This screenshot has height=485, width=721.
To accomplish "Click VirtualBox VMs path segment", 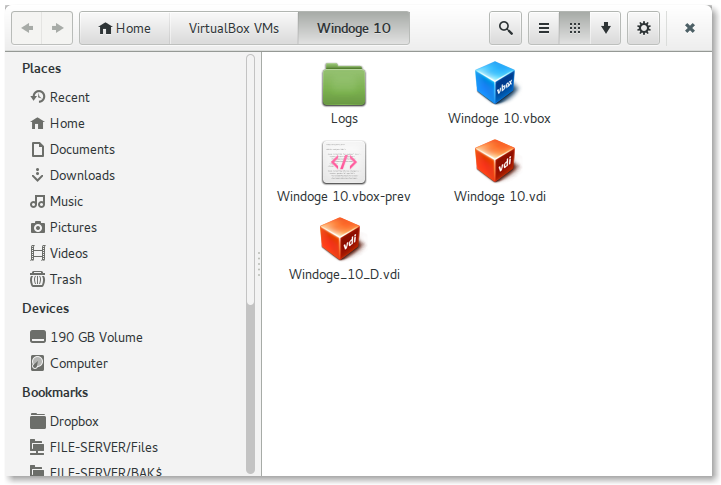I will 235,28.
